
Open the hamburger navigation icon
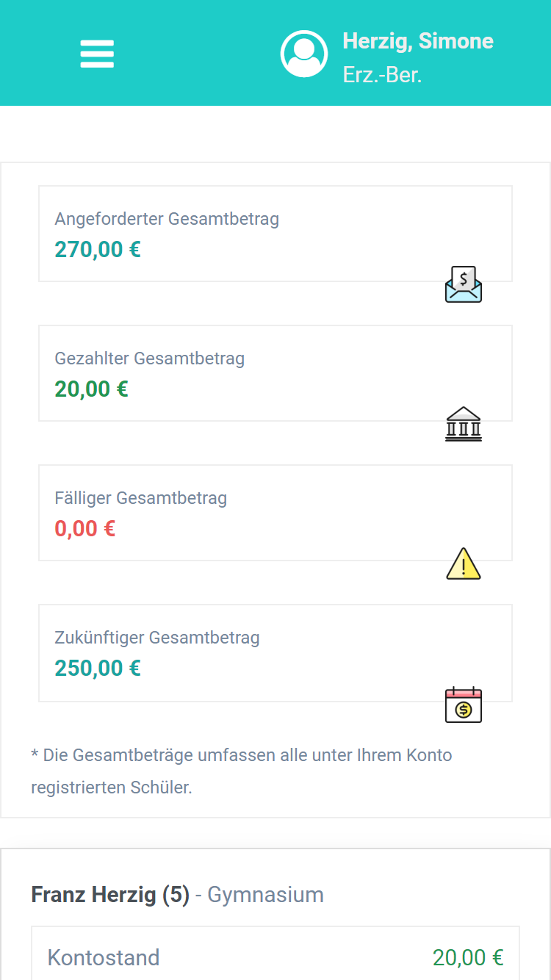(96, 54)
